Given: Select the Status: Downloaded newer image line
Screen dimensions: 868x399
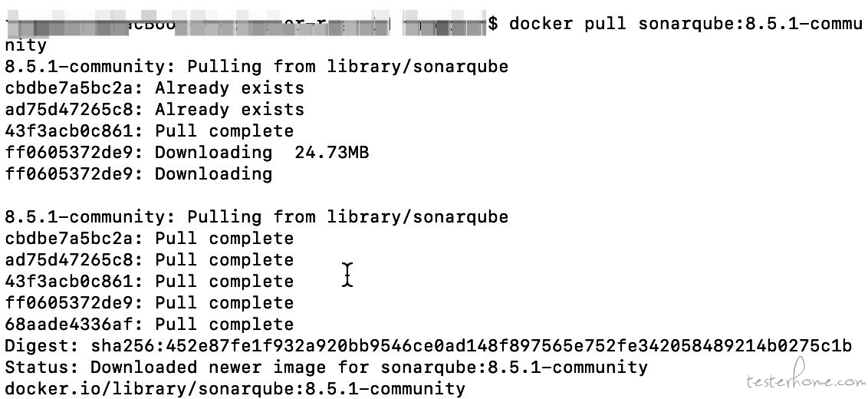Looking at the screenshot, I should tap(326, 368).
